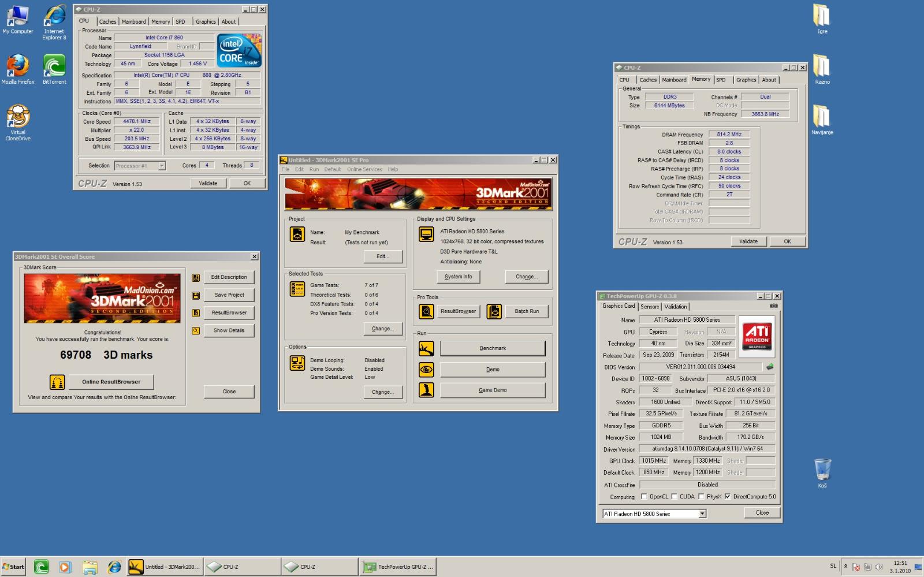Click the Save Project floppy icon
The image size is (924, 577).
[196, 296]
